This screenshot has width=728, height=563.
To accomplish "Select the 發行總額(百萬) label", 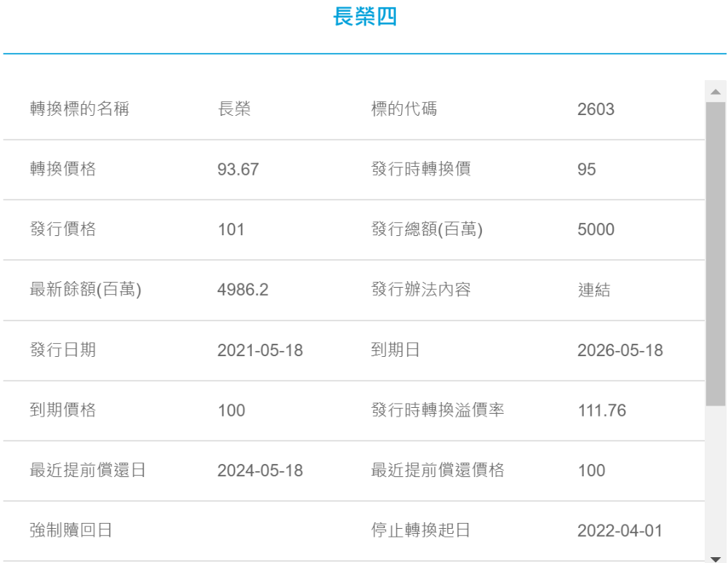I will point(427,229).
